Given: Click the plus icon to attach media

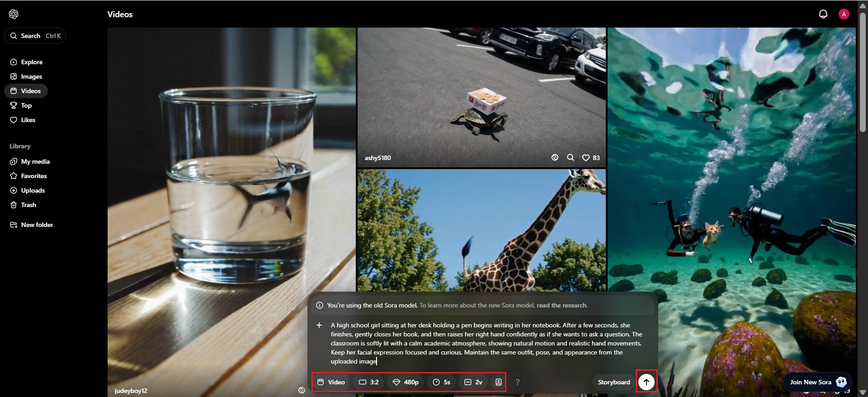Looking at the screenshot, I should 319,325.
